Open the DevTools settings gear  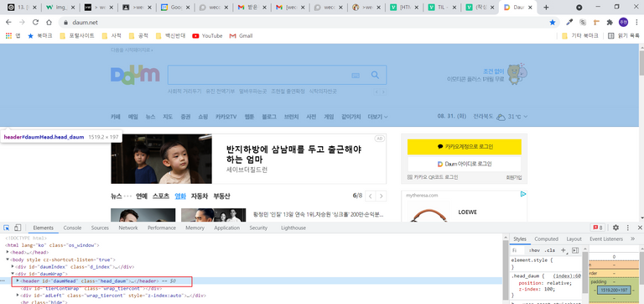pyautogui.click(x=615, y=228)
